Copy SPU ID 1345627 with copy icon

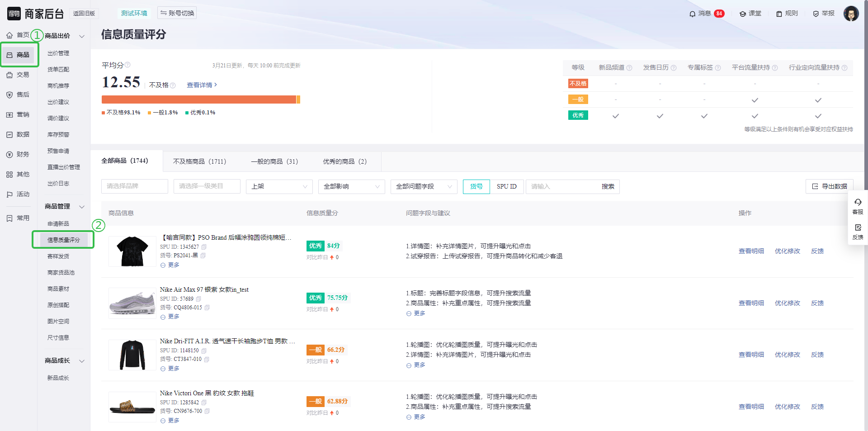tap(204, 247)
